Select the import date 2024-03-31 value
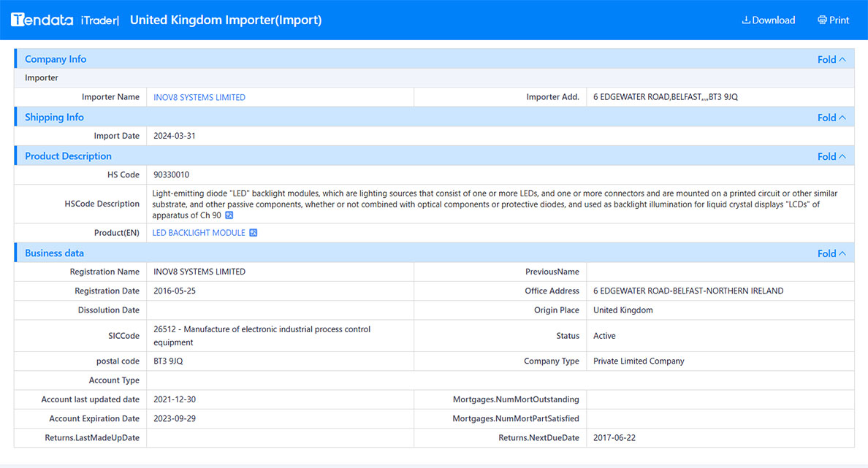The width and height of the screenshot is (868, 468). pyautogui.click(x=175, y=136)
